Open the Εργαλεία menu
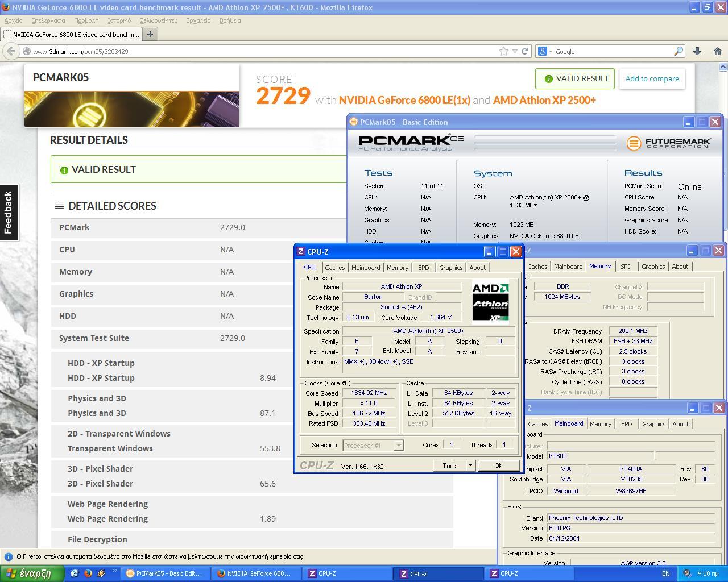728x582 pixels. 198,20
